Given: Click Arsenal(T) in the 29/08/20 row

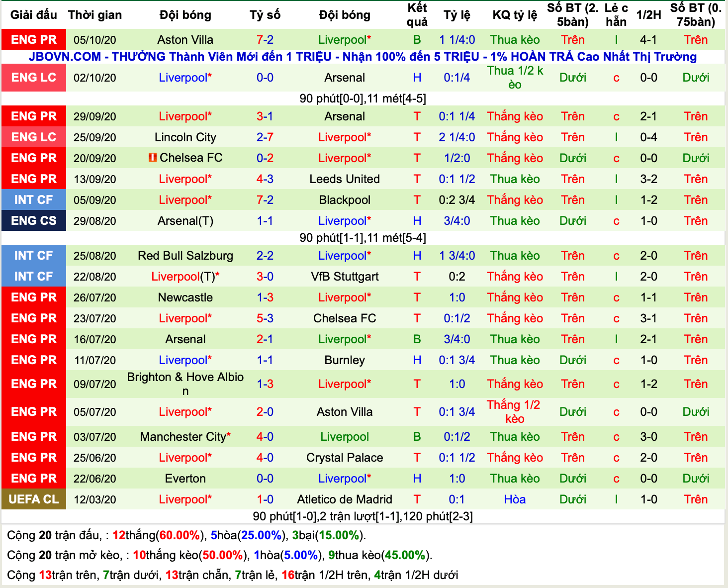Looking at the screenshot, I should click(x=185, y=221).
